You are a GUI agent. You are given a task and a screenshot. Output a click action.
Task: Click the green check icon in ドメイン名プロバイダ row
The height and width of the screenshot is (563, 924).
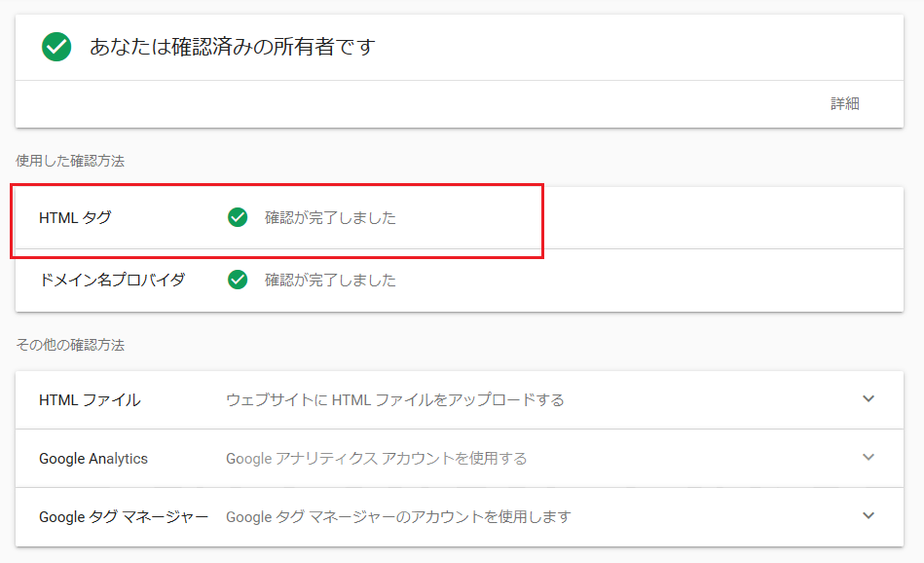pyautogui.click(x=238, y=280)
